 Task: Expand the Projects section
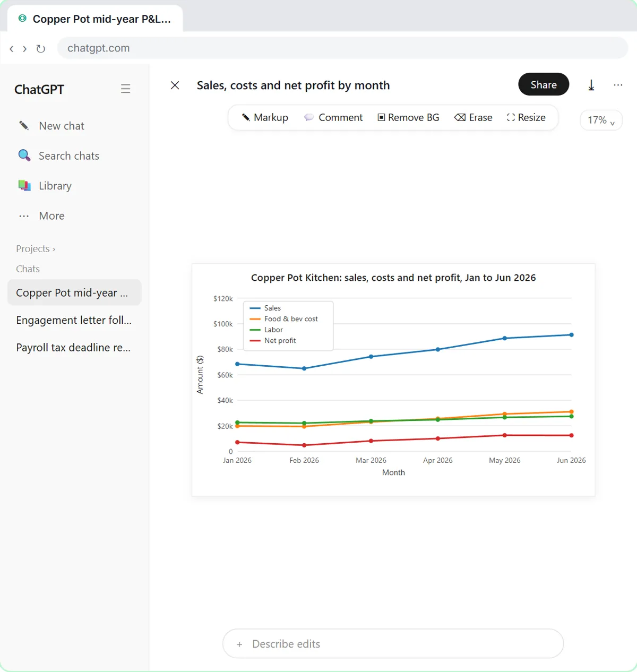[36, 248]
